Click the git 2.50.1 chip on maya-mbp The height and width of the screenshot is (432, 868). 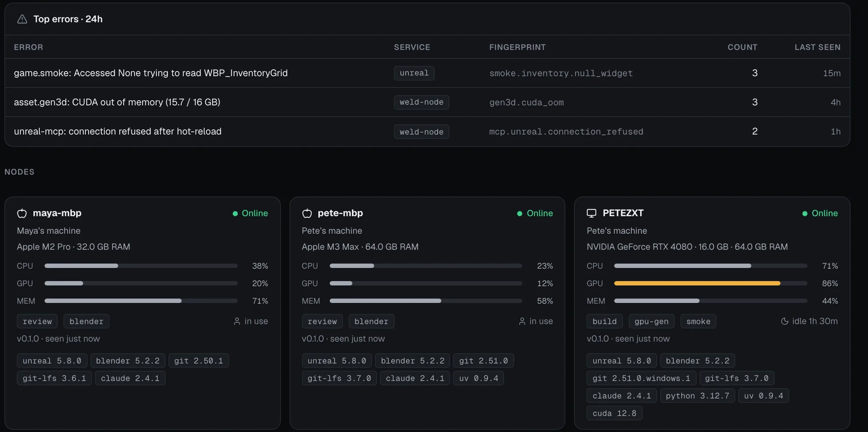coord(198,361)
